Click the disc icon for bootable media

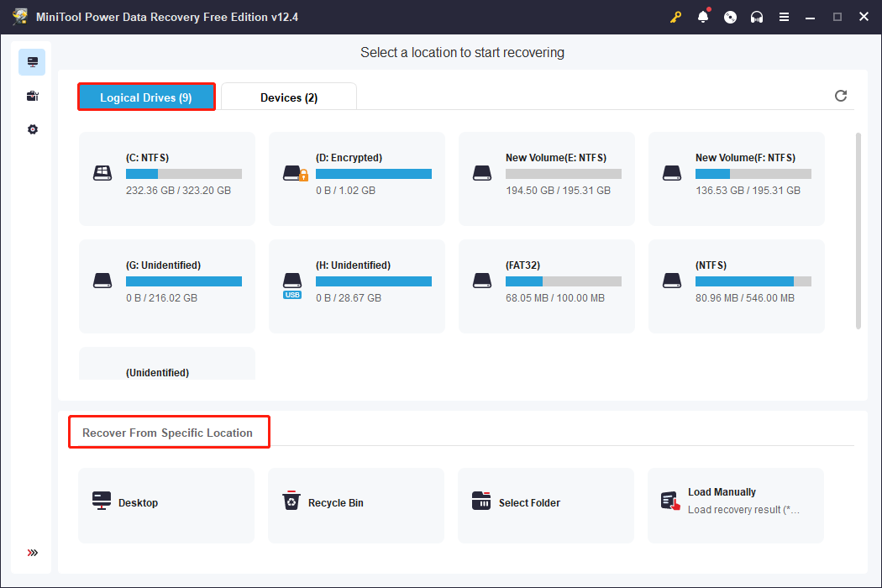[730, 17]
